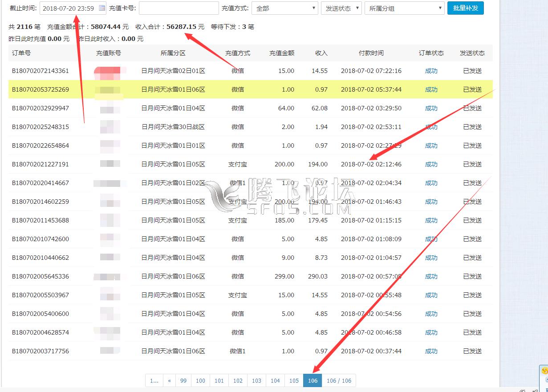Viewport: 548px width, 392px height.
Task: Click the 截止时间 date field
Action: (69, 8)
